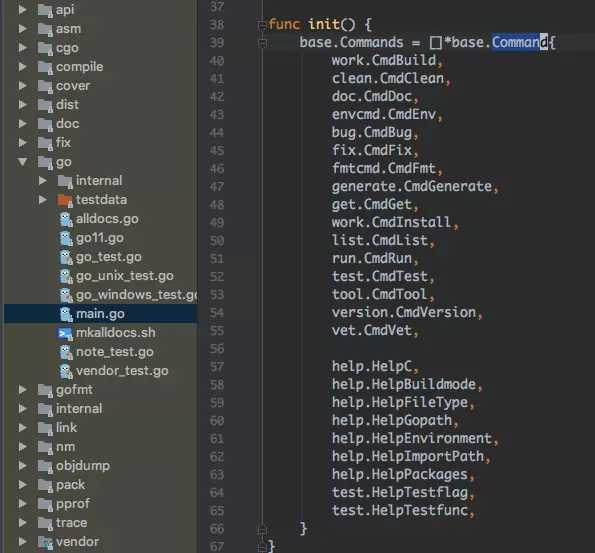Click the go_windows_test.go gopher file icon
The width and height of the screenshot is (595, 553).
pos(66,295)
